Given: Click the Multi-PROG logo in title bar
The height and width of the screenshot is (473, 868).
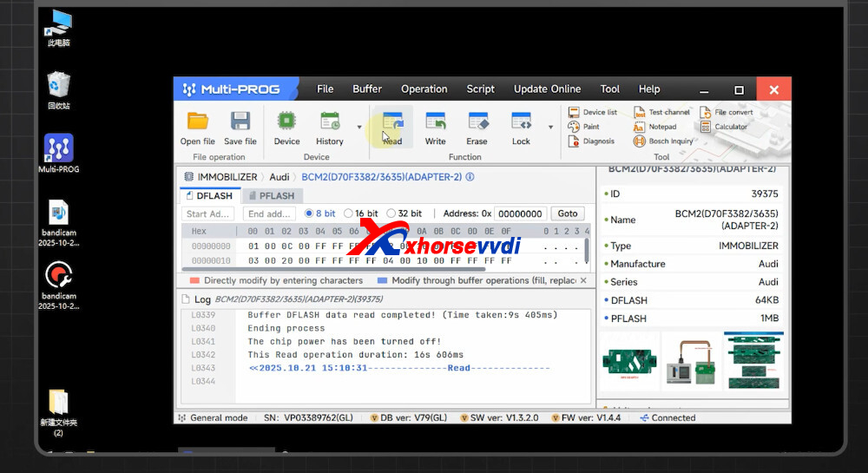Looking at the screenshot, I should [232, 89].
